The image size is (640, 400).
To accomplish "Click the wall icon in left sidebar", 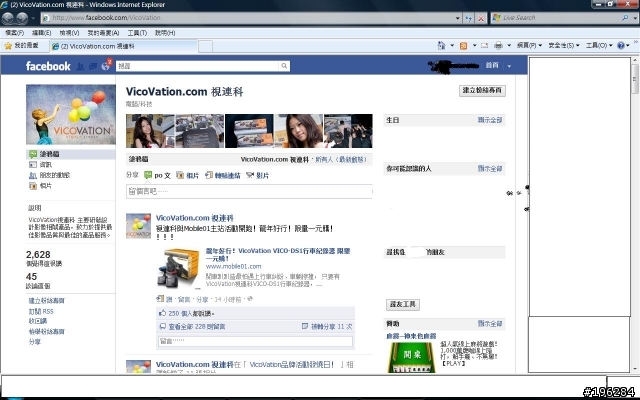I will coord(33,154).
